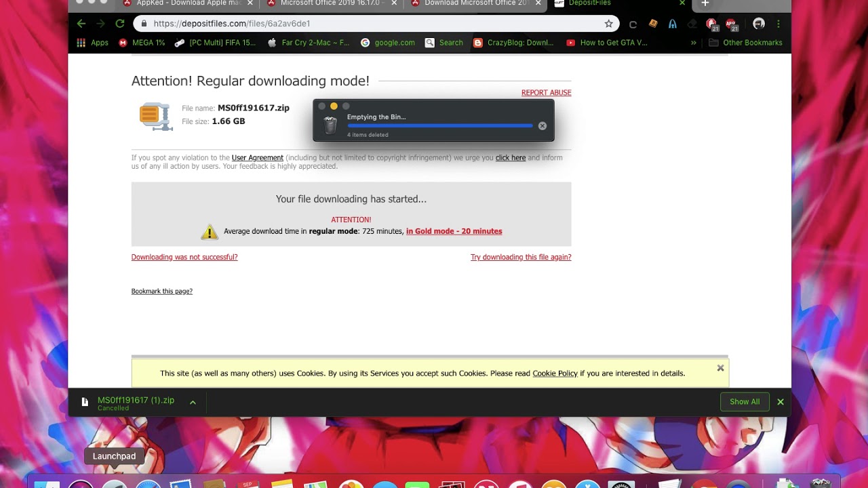The width and height of the screenshot is (868, 488).
Task: Click the trash can icon in dialog
Action: pyautogui.click(x=330, y=125)
